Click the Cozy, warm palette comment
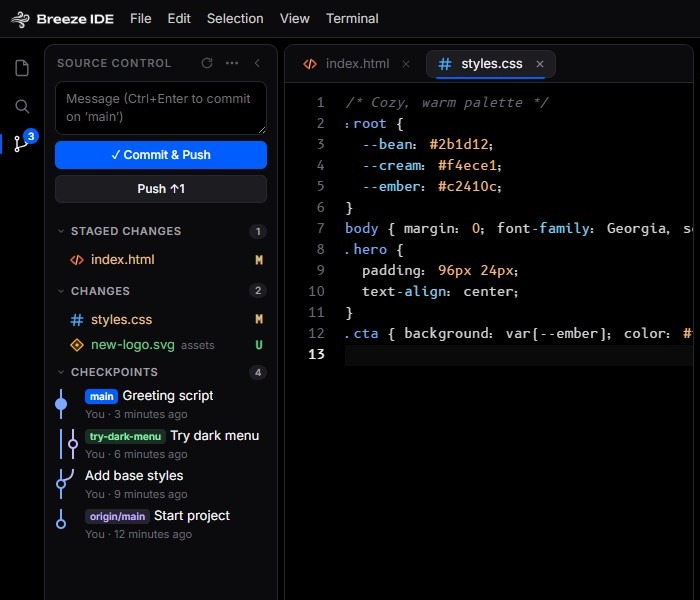Viewport: 700px width, 600px height. [x=447, y=103]
